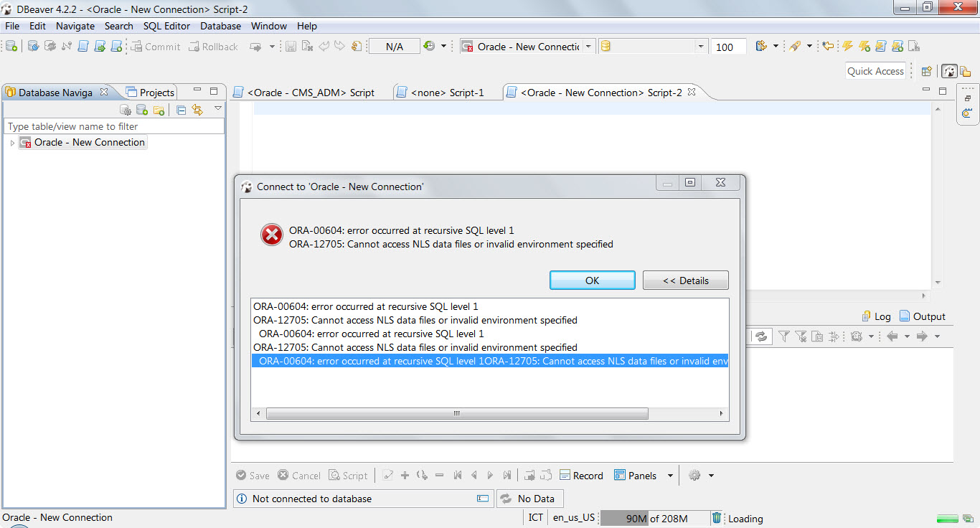
Task: Click the 90M of 208M memory indicator
Action: click(x=649, y=518)
